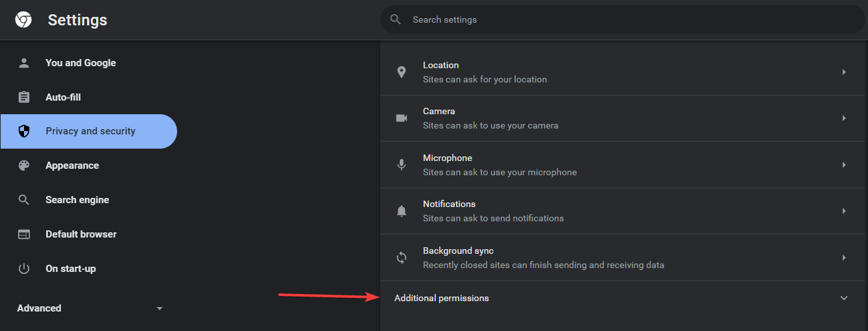Expand the Additional permissions section
The image size is (868, 331).
pyautogui.click(x=844, y=298)
